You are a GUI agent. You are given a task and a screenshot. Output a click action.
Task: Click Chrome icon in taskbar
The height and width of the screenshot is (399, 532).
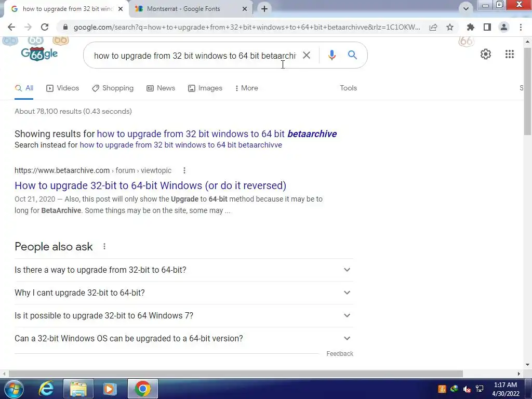click(143, 389)
